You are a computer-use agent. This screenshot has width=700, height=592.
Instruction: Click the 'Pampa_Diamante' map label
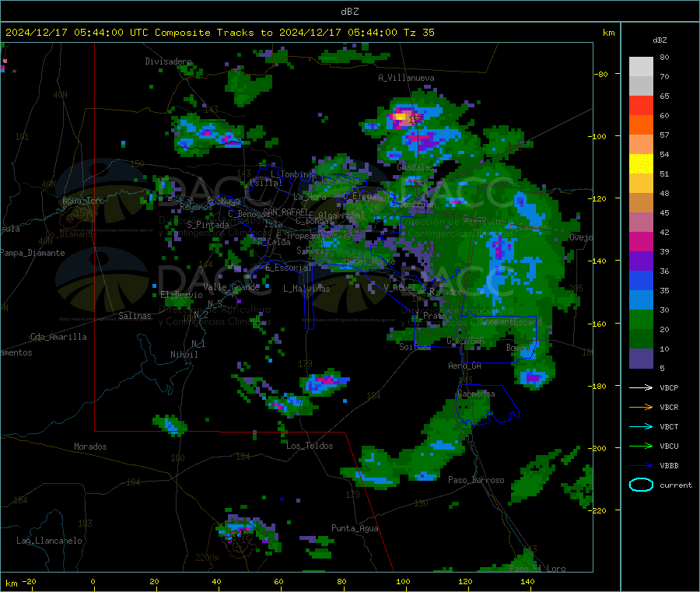tap(32, 253)
